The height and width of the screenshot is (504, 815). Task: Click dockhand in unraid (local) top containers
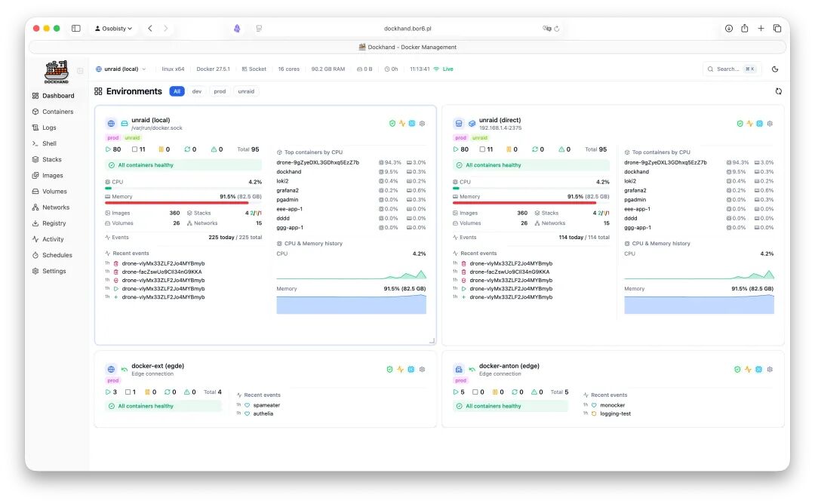(288, 172)
